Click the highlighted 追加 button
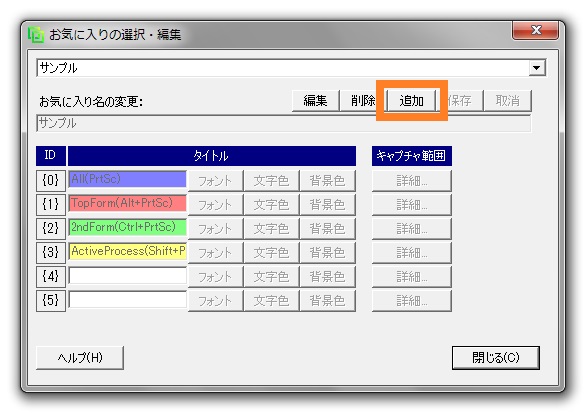This screenshot has height=413, width=586. pos(411,101)
